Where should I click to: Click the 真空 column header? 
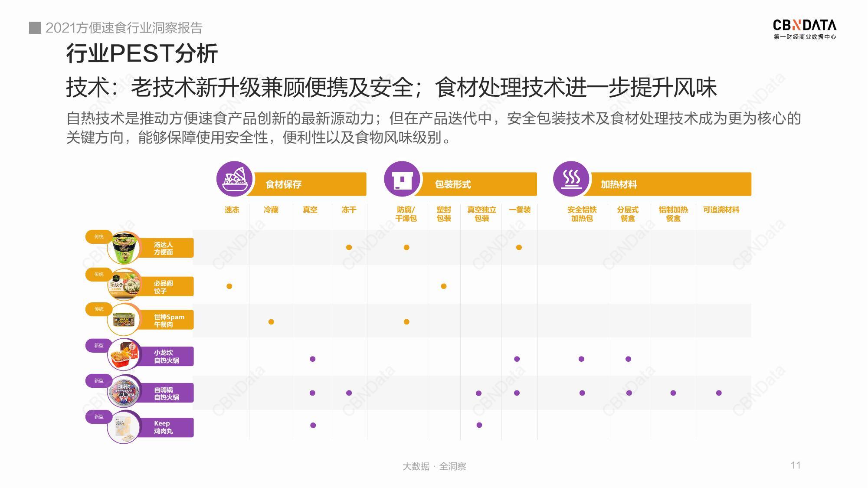[x=310, y=210]
